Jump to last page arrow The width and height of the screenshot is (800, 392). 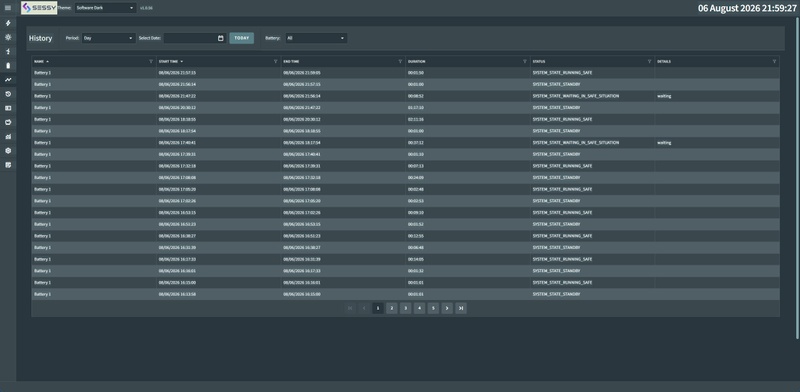point(461,308)
